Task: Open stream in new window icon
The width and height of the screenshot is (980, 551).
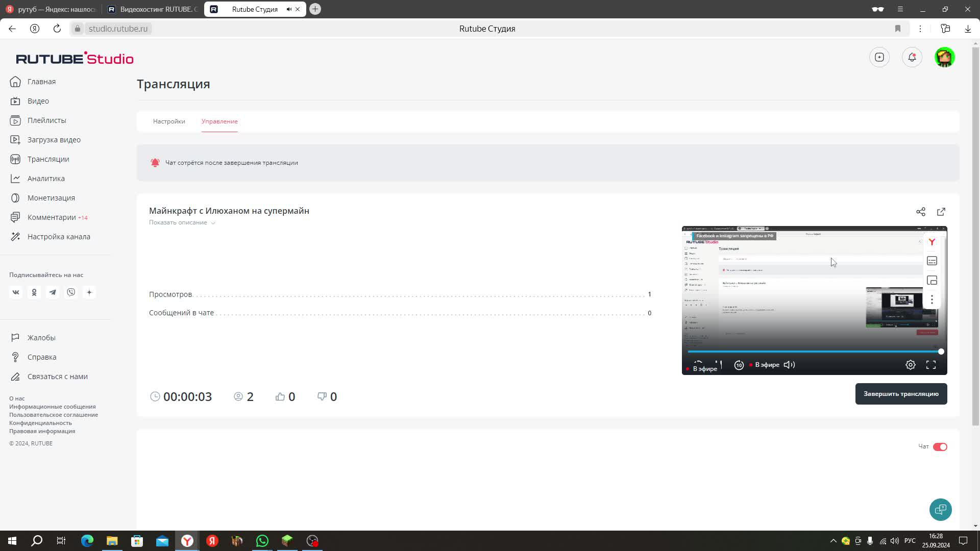Action: 941,212
